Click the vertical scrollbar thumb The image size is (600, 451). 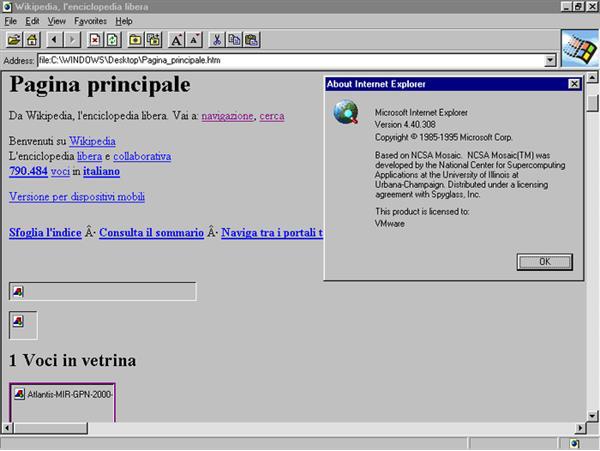[592, 103]
